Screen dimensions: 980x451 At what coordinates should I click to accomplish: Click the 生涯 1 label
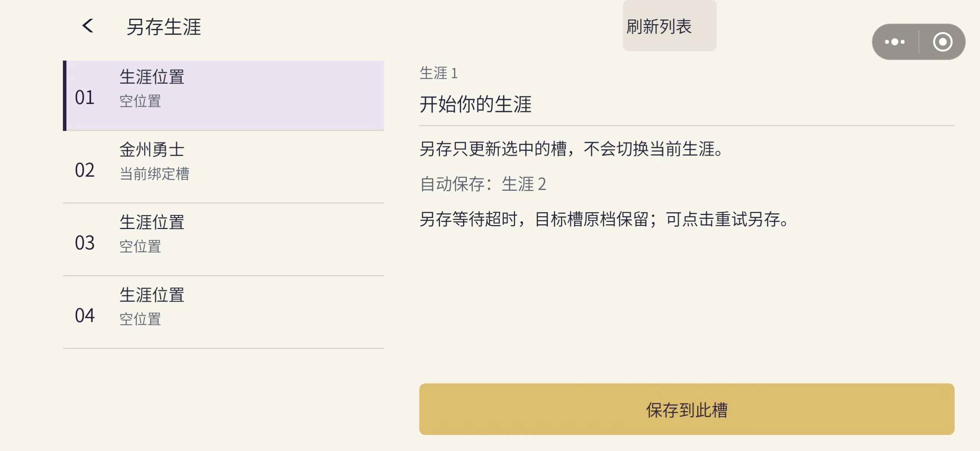click(x=438, y=73)
